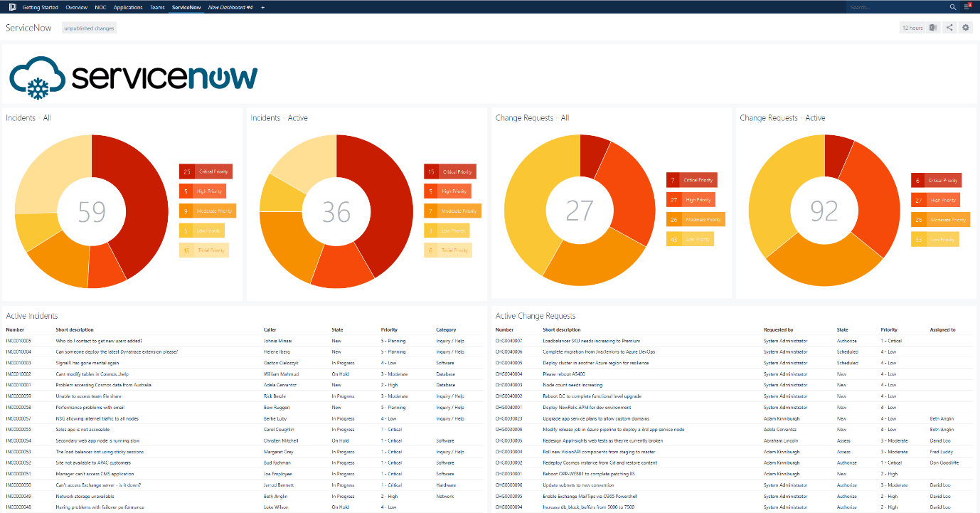Click assignee Fred Luddy
980x513 pixels.
940,452
